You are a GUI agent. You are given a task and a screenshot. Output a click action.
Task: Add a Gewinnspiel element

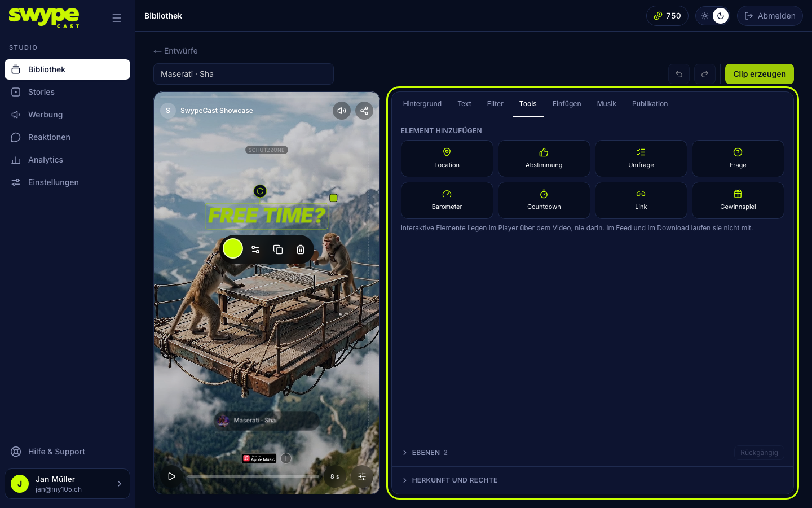click(738, 200)
